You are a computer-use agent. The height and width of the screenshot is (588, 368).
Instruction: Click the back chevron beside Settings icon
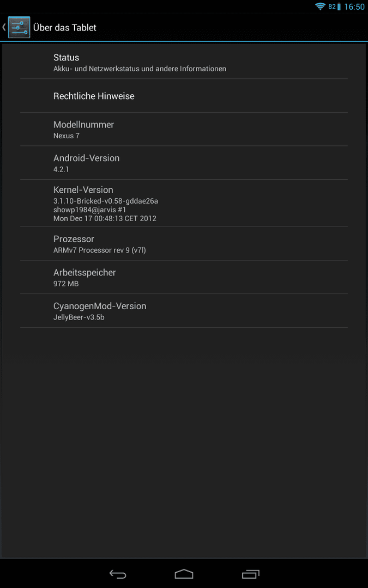[x=4, y=27]
